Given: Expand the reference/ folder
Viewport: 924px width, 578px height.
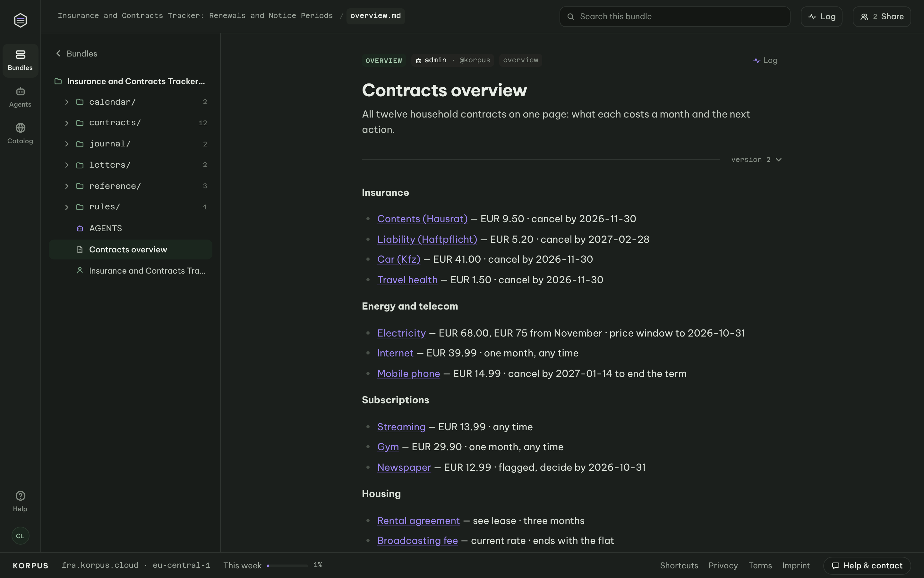Looking at the screenshot, I should [x=67, y=186].
